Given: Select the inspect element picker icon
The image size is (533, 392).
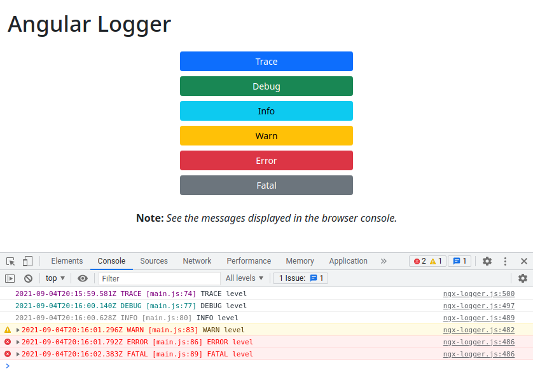Looking at the screenshot, I should (x=11, y=261).
